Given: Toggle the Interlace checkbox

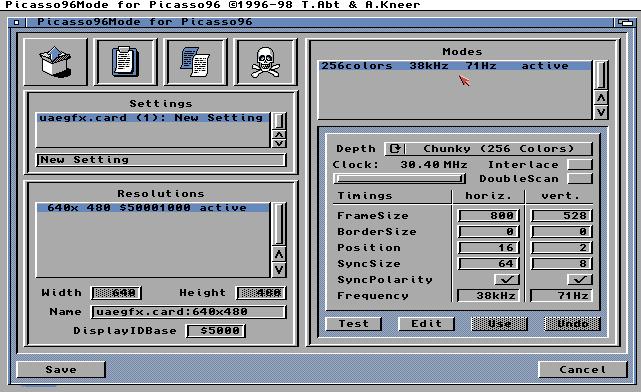Looking at the screenshot, I should pos(580,164).
